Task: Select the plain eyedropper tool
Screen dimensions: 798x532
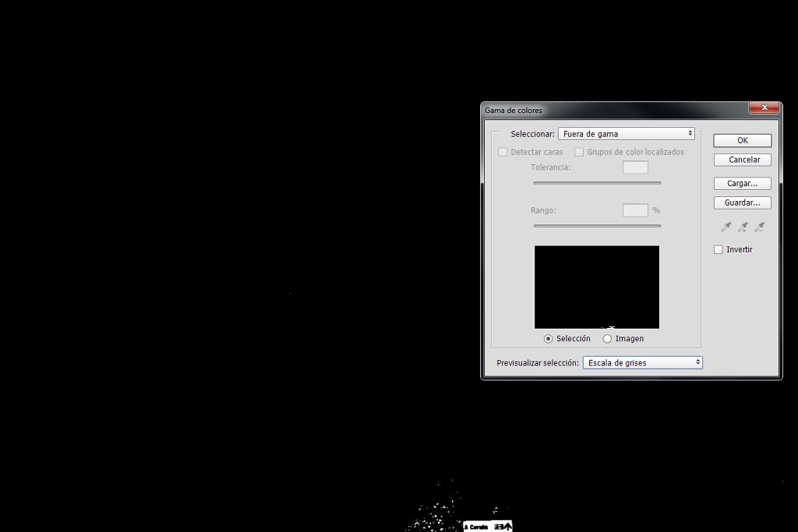Action: point(726,227)
